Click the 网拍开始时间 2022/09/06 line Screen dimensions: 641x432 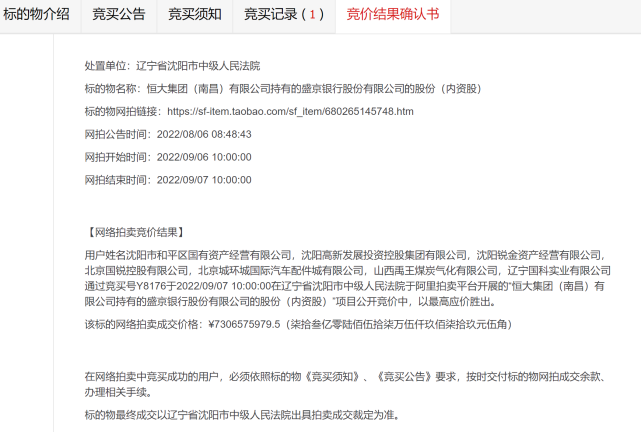click(x=168, y=157)
